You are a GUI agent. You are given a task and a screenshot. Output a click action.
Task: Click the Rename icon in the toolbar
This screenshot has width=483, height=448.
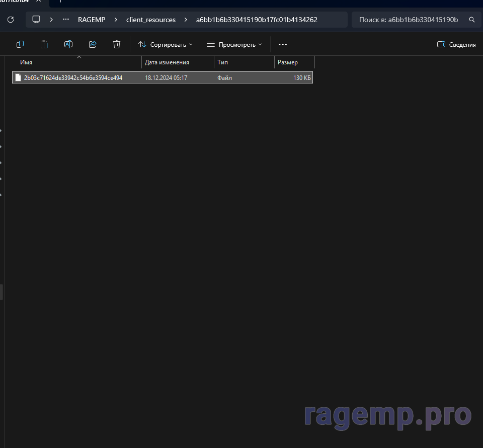click(68, 44)
